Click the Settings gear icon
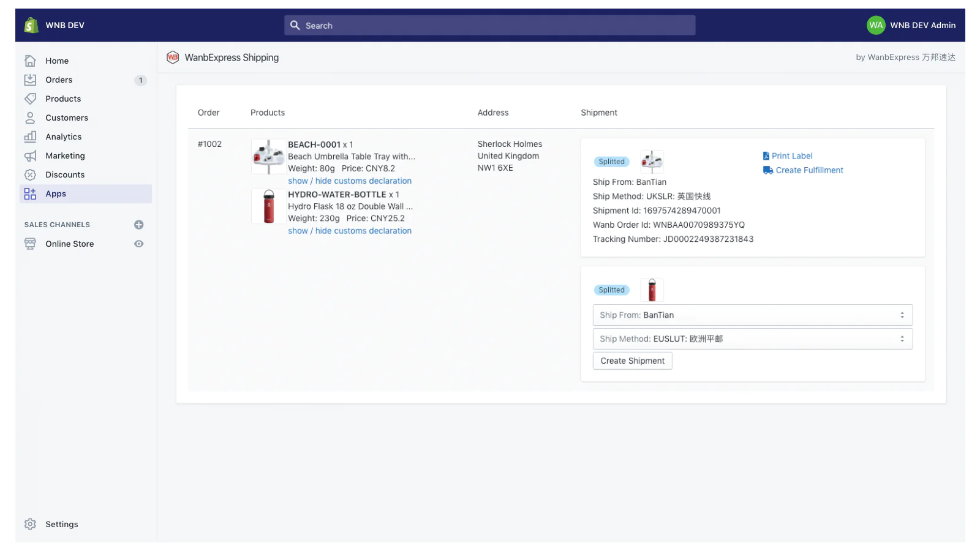 point(30,524)
